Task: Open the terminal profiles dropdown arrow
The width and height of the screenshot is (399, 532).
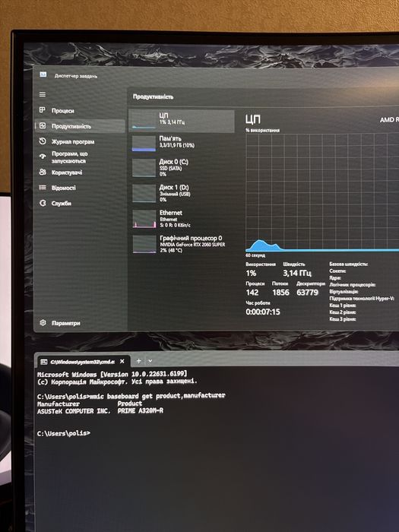Action: (150, 361)
